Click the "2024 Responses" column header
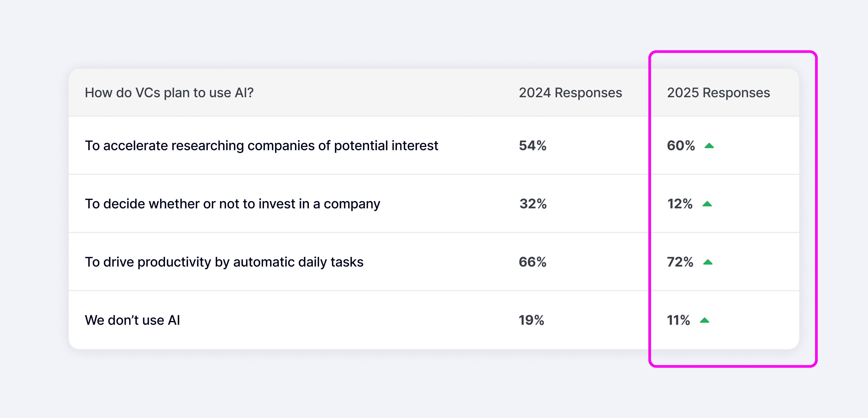The width and height of the screenshot is (868, 418). click(570, 93)
